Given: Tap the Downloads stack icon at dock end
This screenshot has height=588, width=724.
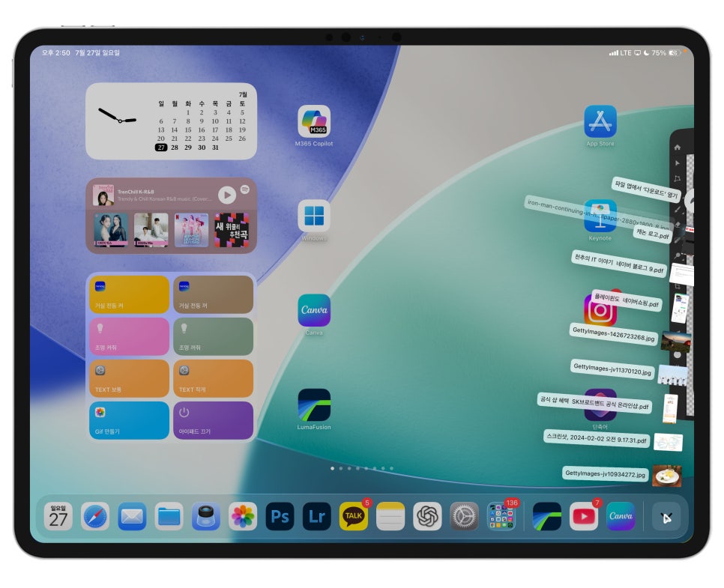Looking at the screenshot, I should tap(666, 516).
